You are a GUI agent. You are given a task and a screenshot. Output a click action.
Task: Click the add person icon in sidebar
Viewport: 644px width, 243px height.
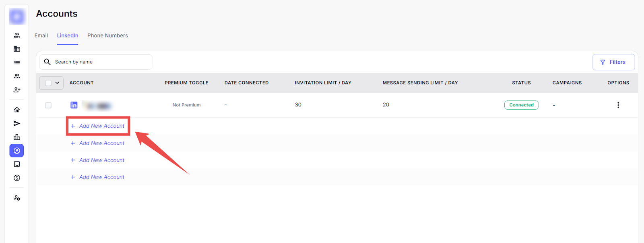pos(17,90)
